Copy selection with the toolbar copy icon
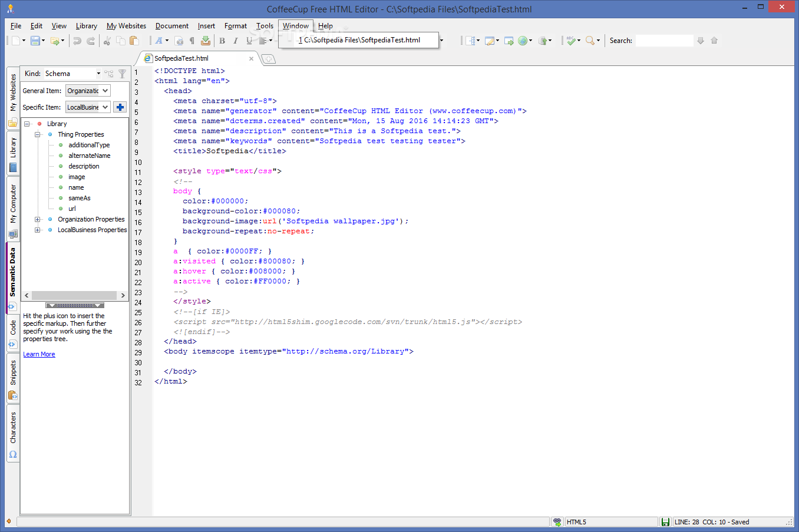 pyautogui.click(x=121, y=41)
